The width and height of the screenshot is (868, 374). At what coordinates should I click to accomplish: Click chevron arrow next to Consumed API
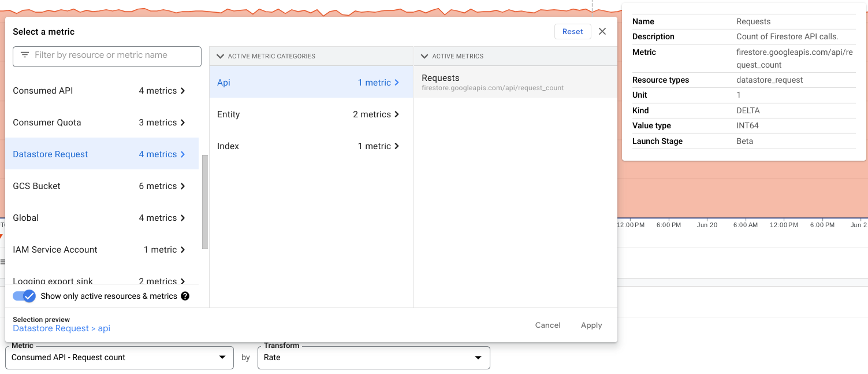click(x=183, y=91)
